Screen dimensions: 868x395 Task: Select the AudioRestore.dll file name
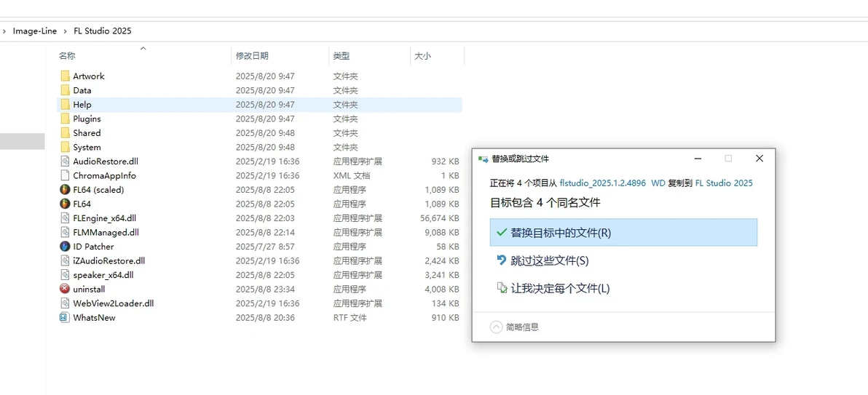point(106,161)
